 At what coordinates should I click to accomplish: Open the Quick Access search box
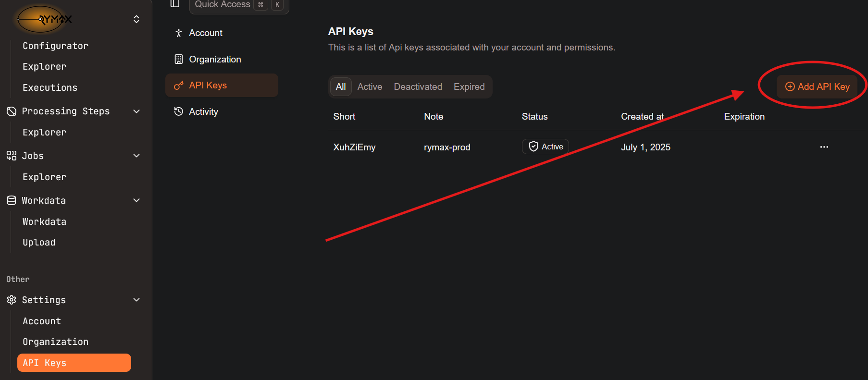coord(239,5)
